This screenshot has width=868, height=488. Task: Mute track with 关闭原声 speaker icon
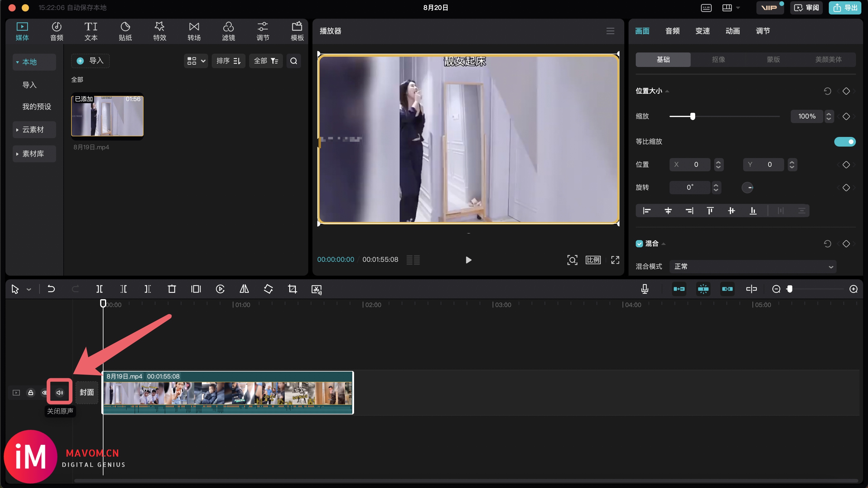coord(60,392)
